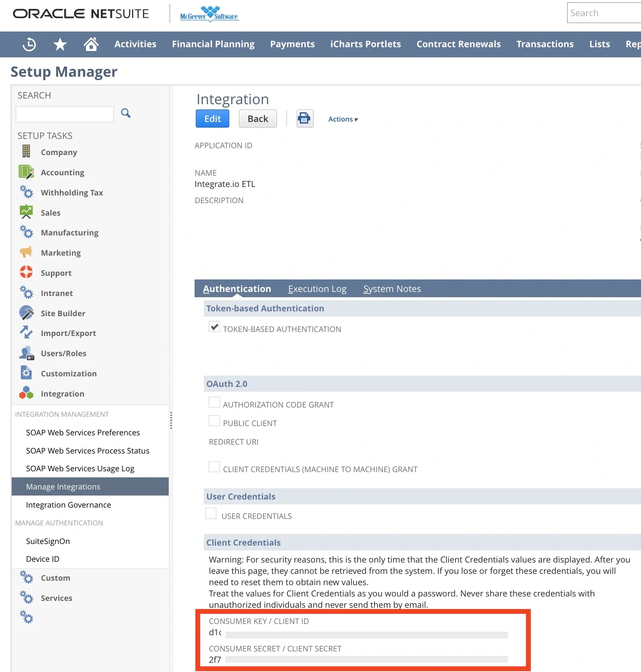Click the Sales chart icon
The height and width of the screenshot is (672, 641).
(26, 212)
